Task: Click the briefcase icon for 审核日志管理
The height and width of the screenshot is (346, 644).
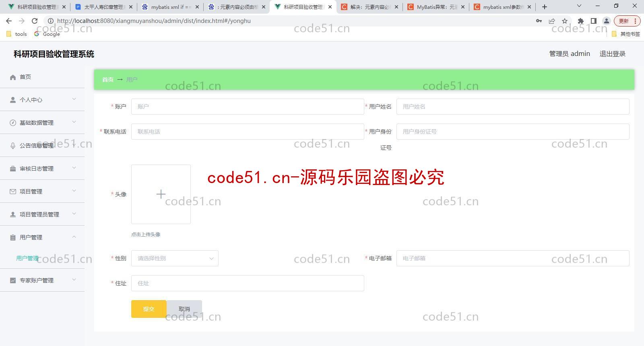Action: pyautogui.click(x=13, y=169)
